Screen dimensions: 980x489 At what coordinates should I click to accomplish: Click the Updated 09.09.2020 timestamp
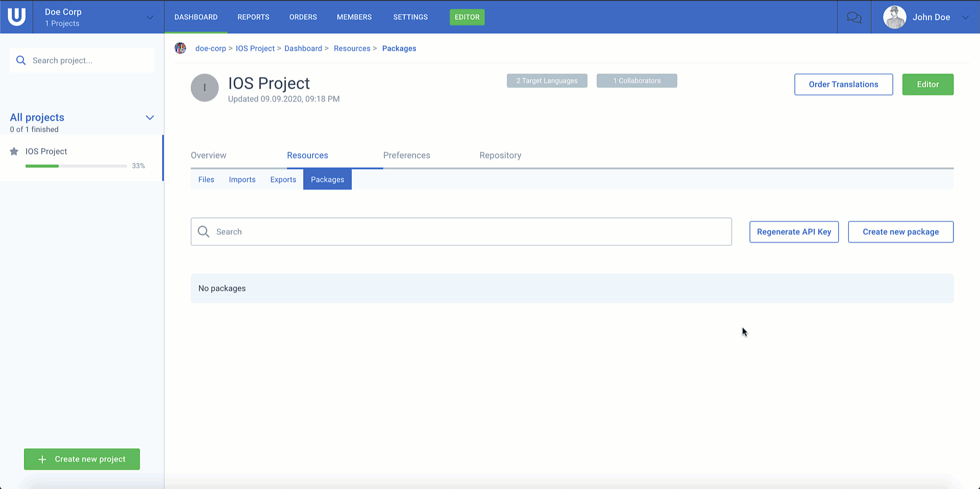pos(284,99)
